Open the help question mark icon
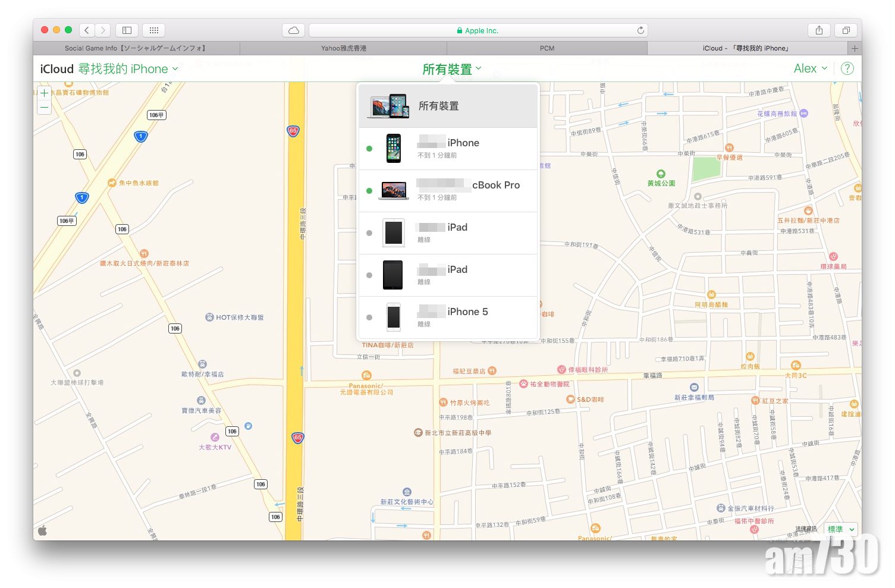This screenshot has height=588, width=895. 847,68
